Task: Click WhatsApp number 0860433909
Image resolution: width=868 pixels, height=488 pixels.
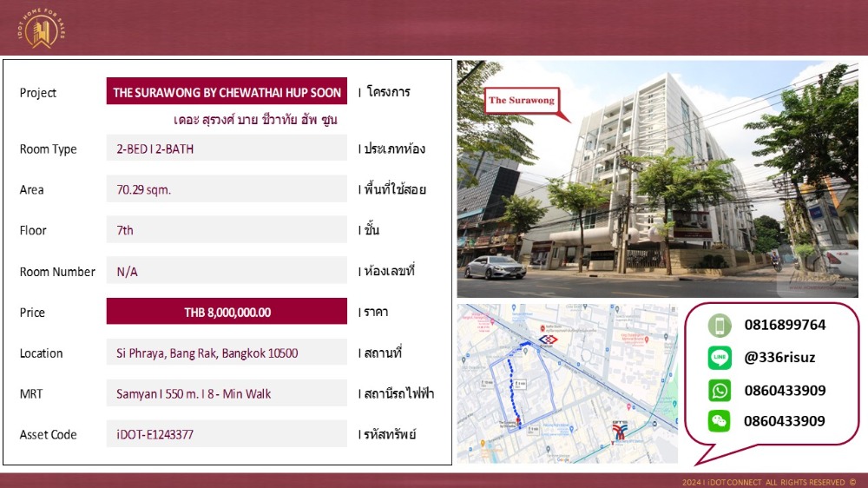Action: 785,391
